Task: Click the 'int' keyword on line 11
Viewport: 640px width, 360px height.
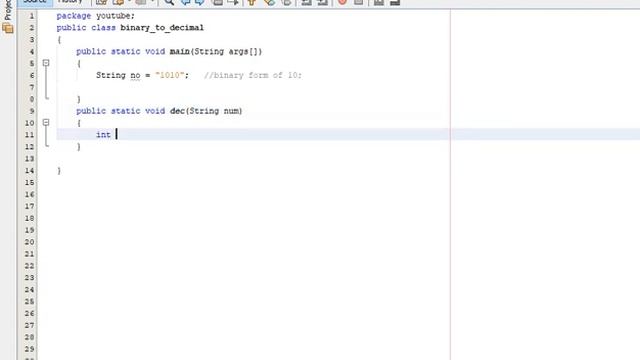Action: [103, 135]
